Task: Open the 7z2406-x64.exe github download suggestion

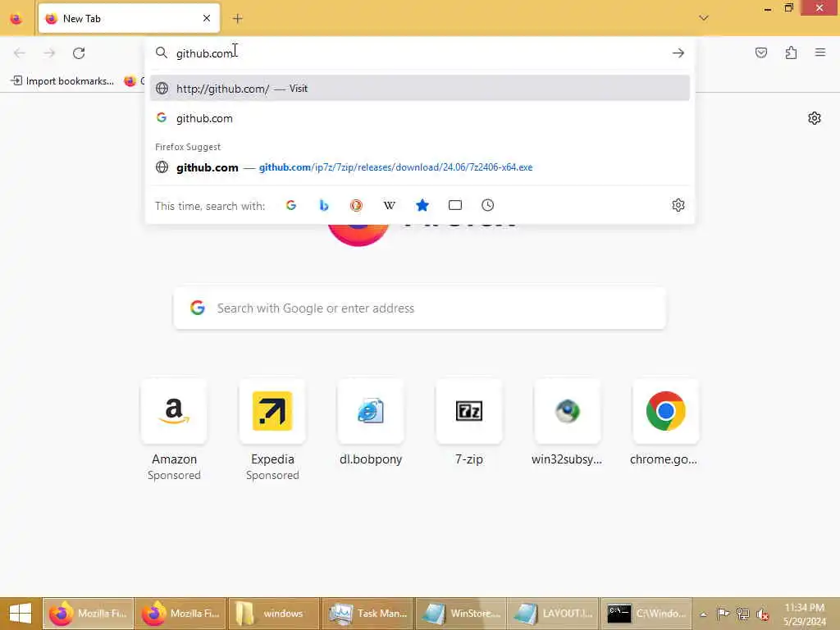Action: (x=419, y=167)
